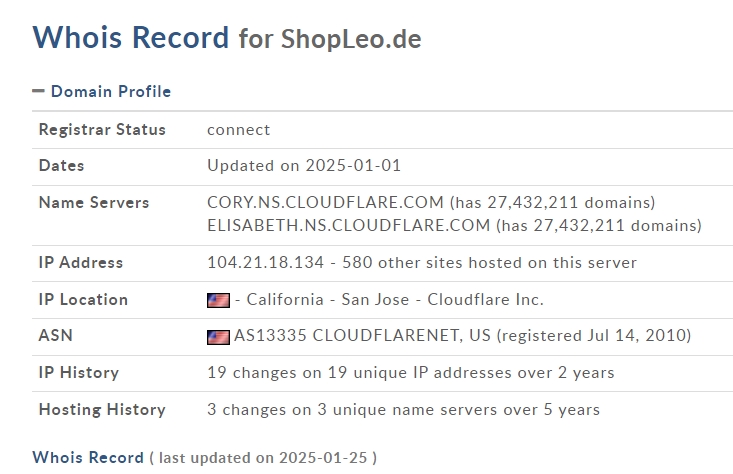The height and width of the screenshot is (474, 733).
Task: View 580 other sites hosted on server
Action: click(x=489, y=263)
